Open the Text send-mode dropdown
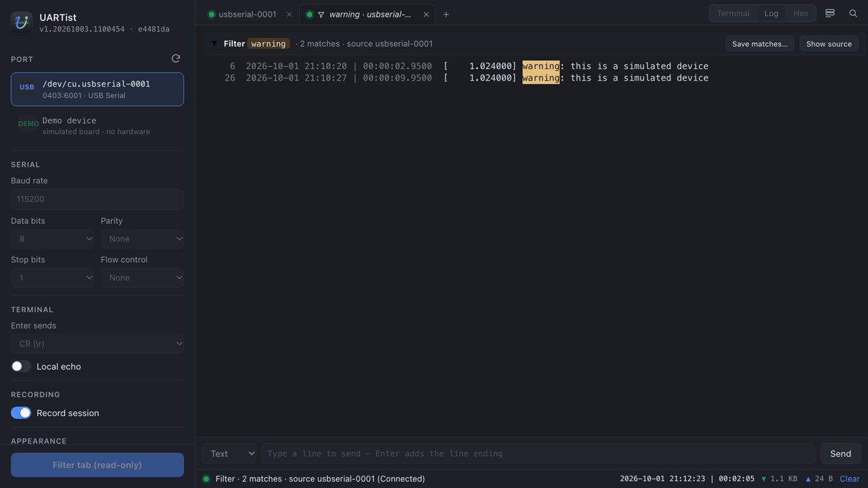The height and width of the screenshot is (488, 868). click(x=230, y=453)
